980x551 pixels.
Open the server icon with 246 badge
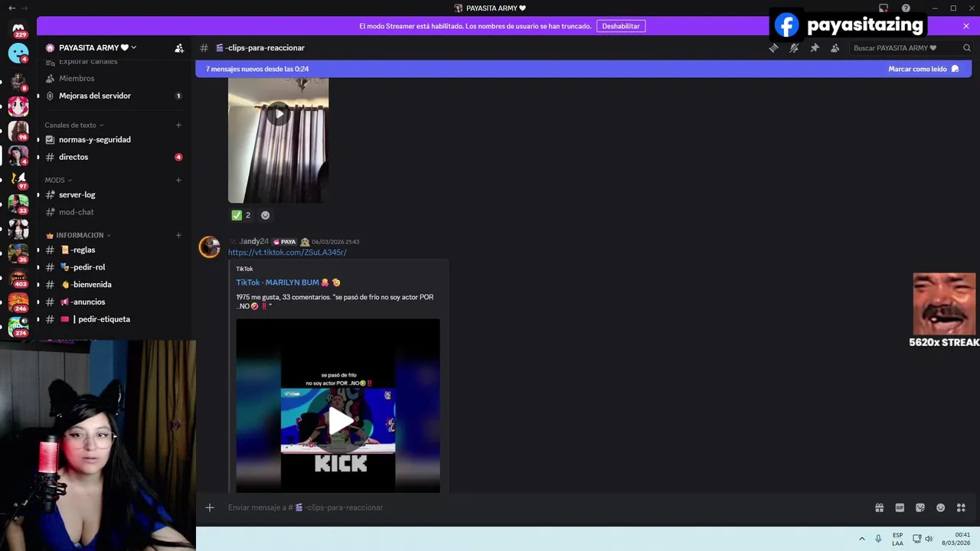tap(18, 302)
